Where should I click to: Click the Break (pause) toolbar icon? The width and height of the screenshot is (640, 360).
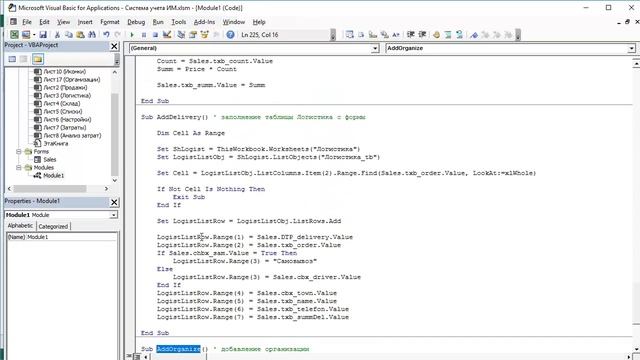tap(144, 35)
